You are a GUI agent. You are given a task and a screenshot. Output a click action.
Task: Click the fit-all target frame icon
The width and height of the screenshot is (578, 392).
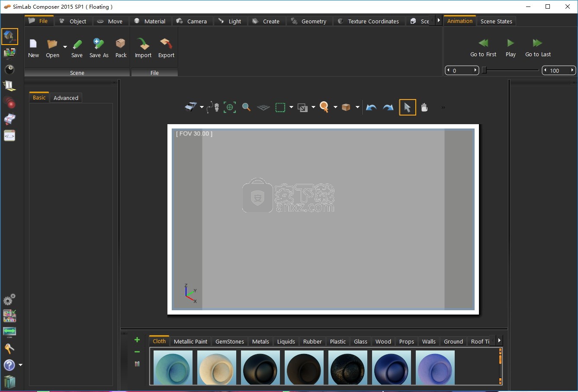pyautogui.click(x=230, y=107)
